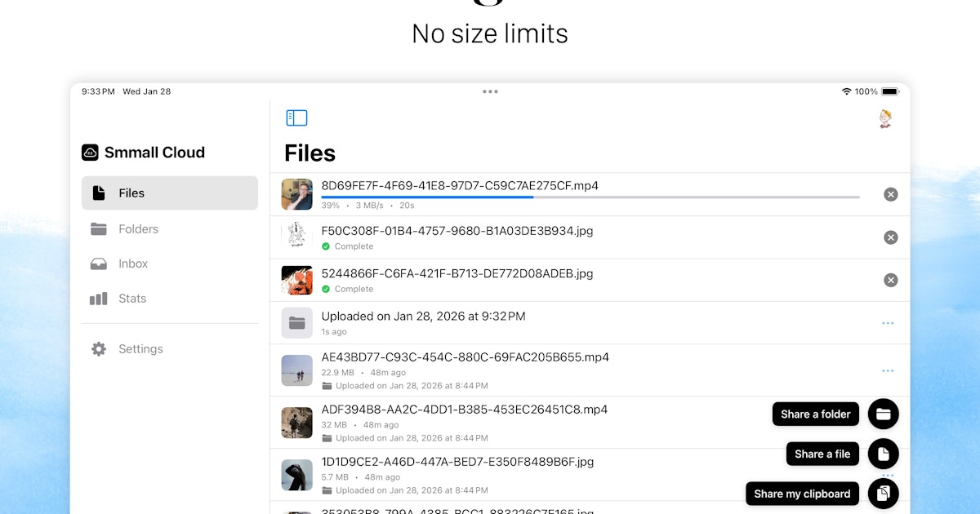Select file AE43BD77-C93C-454C-880C-69FAC205B655.mp4
This screenshot has width=980, height=514.
click(x=465, y=357)
